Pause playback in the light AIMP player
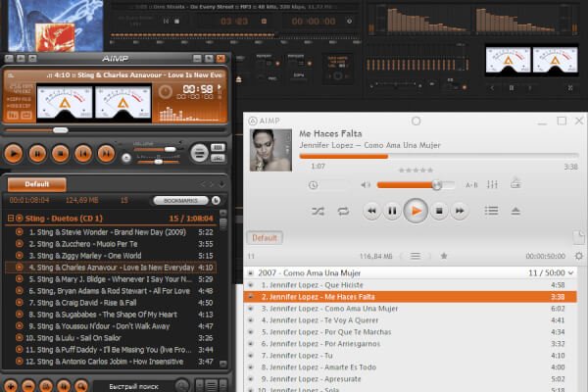 click(392, 211)
